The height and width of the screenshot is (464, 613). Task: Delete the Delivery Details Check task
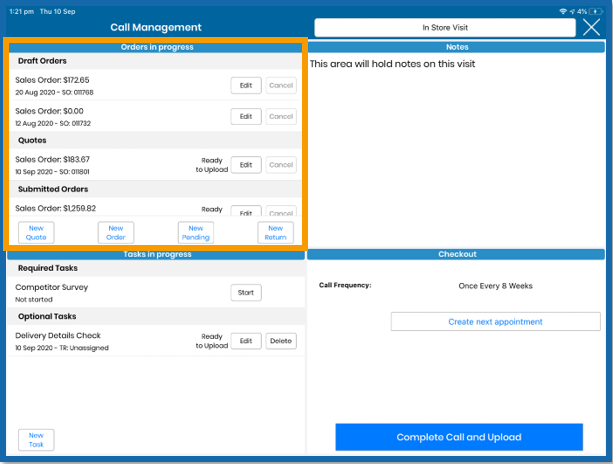(281, 341)
